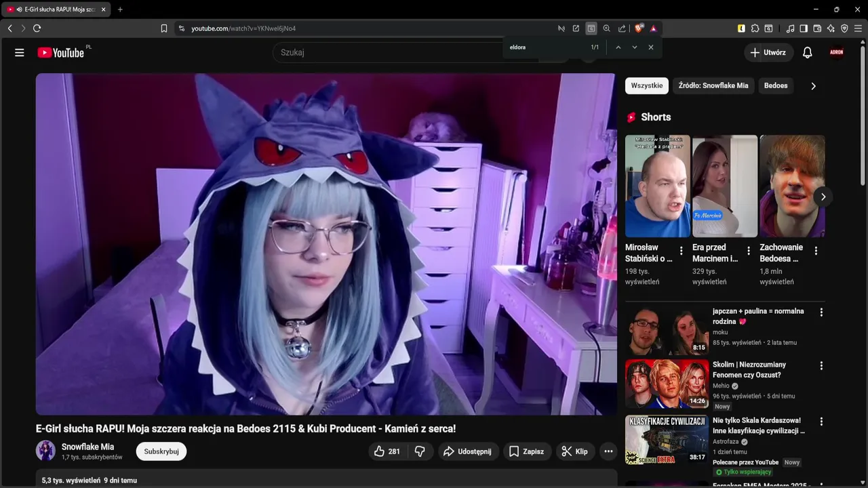Select Źródło: Snowflake Mia filter chip
The height and width of the screenshot is (488, 868).
[x=713, y=85]
